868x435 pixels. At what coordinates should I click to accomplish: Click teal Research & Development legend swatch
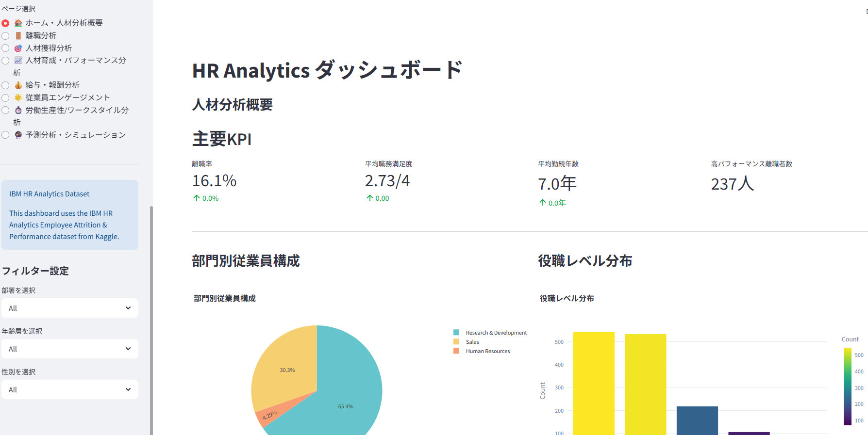pyautogui.click(x=456, y=333)
